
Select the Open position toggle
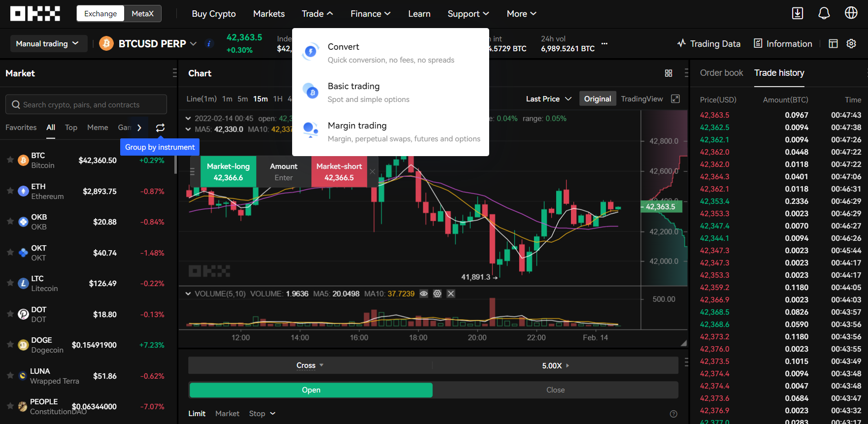tap(311, 390)
